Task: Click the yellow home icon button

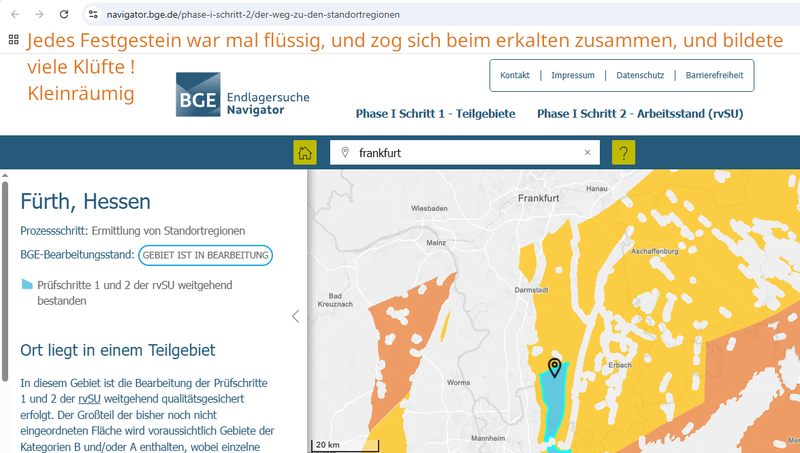Action: (305, 153)
